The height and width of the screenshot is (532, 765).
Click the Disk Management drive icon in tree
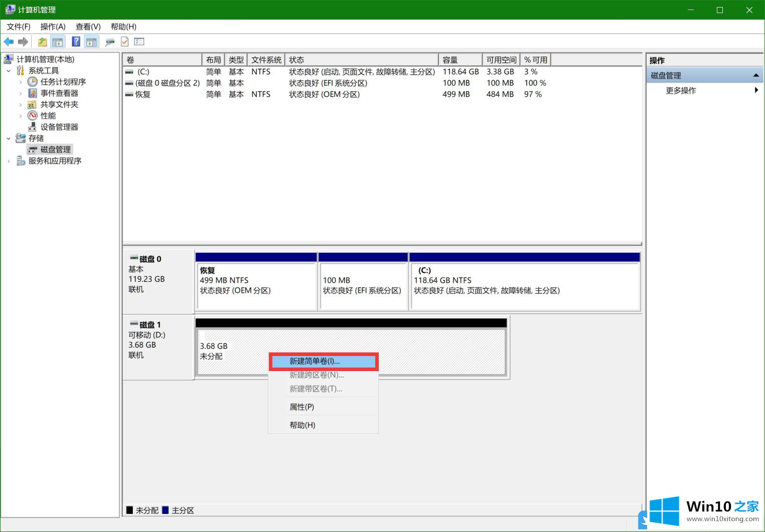tap(33, 149)
